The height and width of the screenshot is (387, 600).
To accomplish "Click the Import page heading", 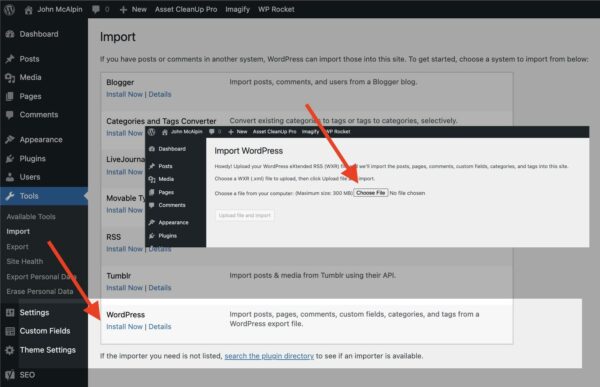I will pyautogui.click(x=117, y=37).
